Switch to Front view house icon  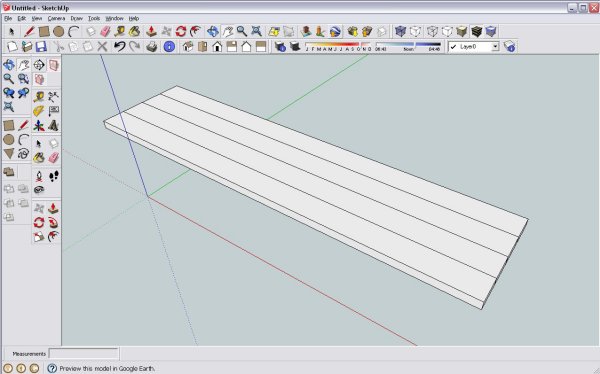tap(217, 47)
